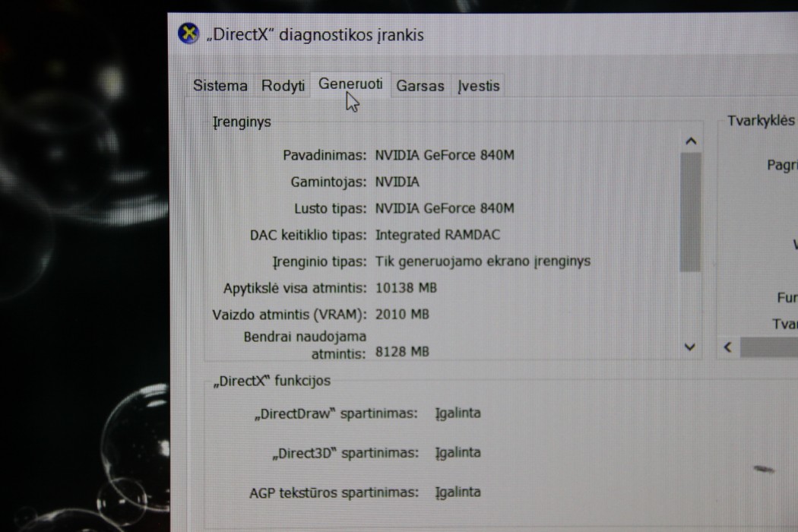The image size is (798, 532).
Task: Select the Generuoti tab
Action: click(350, 84)
